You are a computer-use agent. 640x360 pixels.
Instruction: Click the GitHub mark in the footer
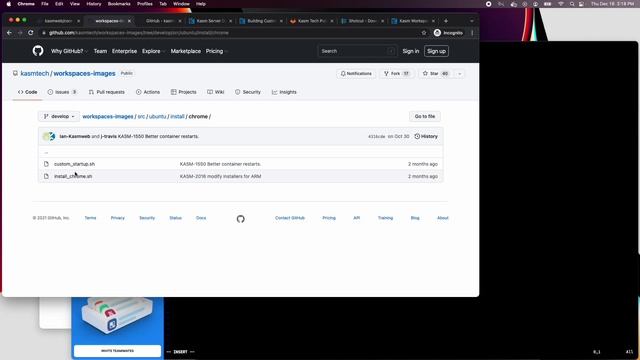pyautogui.click(x=240, y=219)
